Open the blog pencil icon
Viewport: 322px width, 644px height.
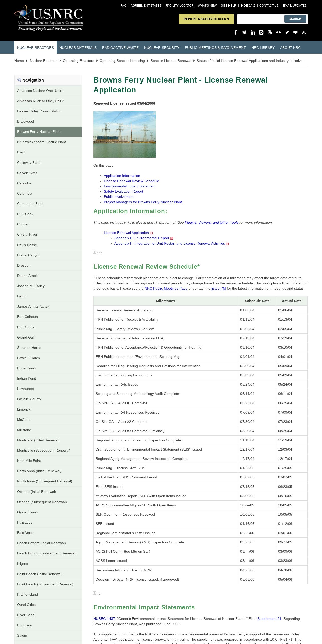click(x=287, y=32)
